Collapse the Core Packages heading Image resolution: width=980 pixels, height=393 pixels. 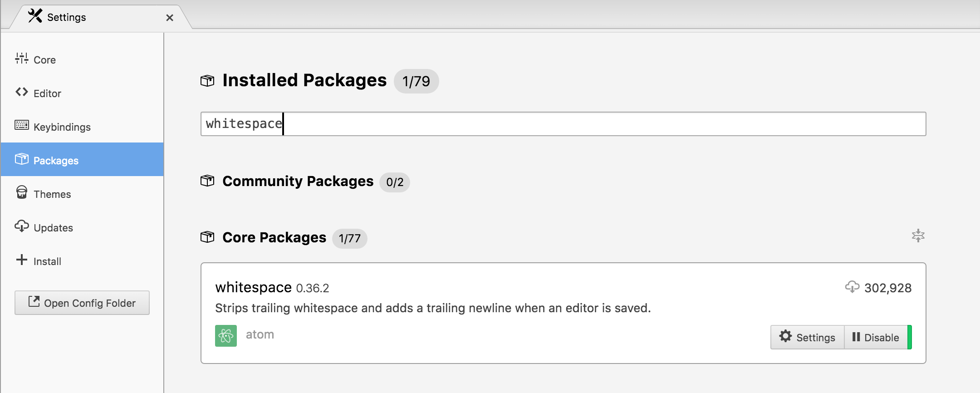point(274,237)
